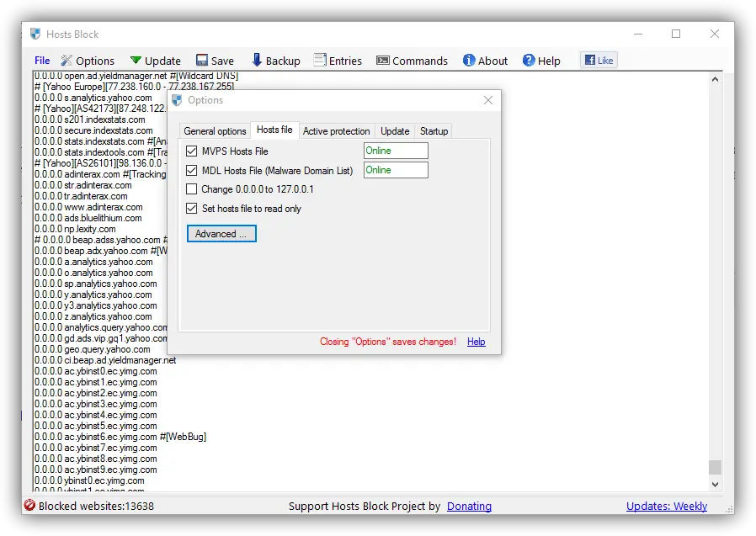Click the vertical scrollbar thumb
Screen dimensions: 756x536
(x=715, y=467)
